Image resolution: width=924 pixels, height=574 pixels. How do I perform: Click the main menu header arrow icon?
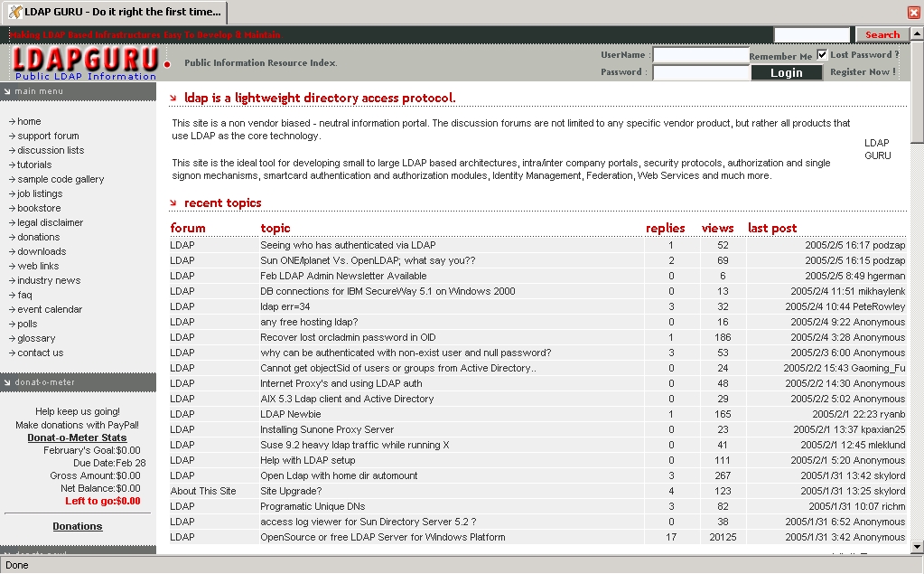[x=7, y=91]
